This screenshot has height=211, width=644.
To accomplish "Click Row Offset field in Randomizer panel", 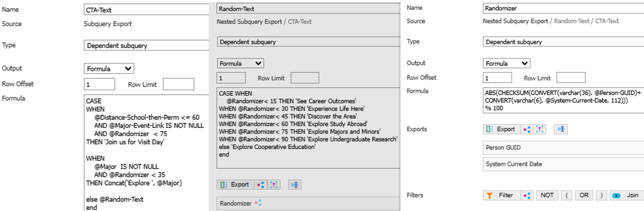I will 497,77.
